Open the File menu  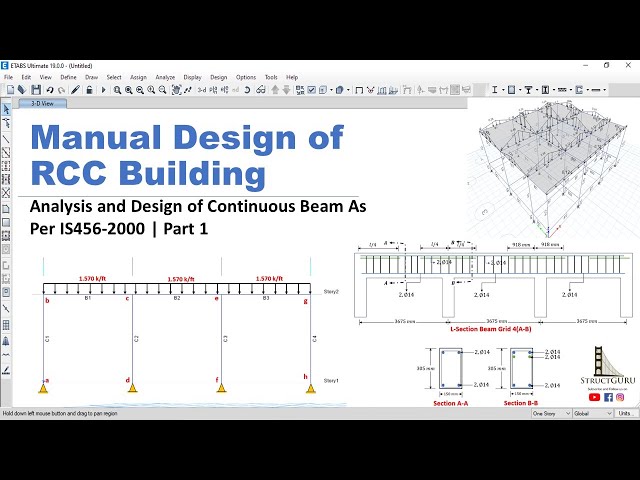pos(8,77)
